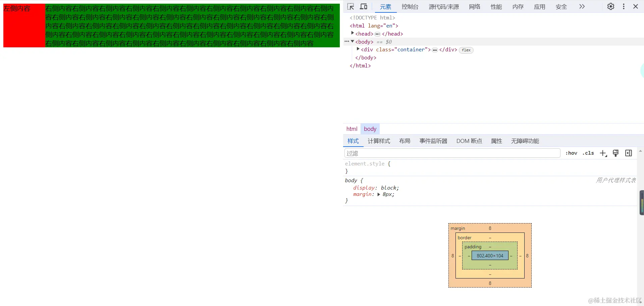Open the DOM 断点 pane tab

tap(469, 141)
